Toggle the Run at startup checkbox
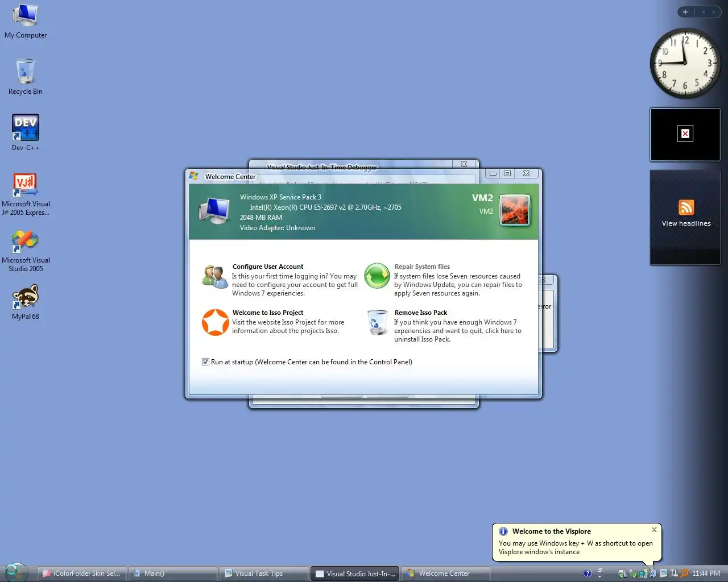The image size is (728, 582). point(205,362)
